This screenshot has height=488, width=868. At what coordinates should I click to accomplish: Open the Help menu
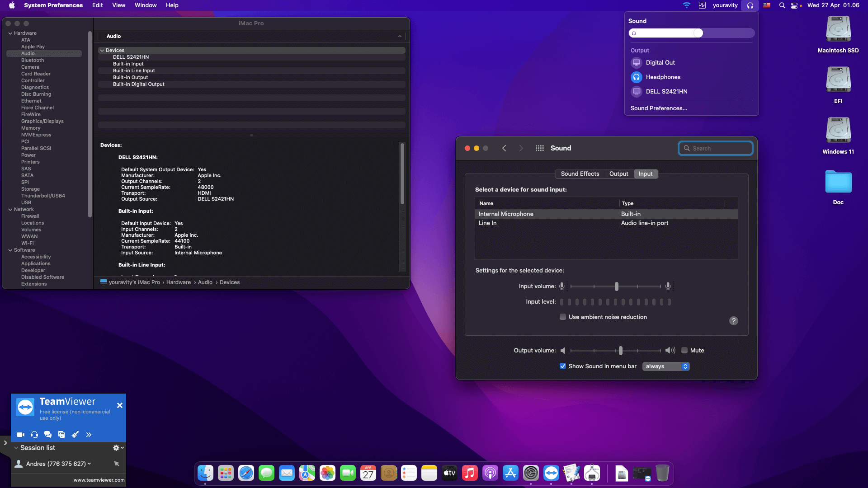click(x=172, y=5)
